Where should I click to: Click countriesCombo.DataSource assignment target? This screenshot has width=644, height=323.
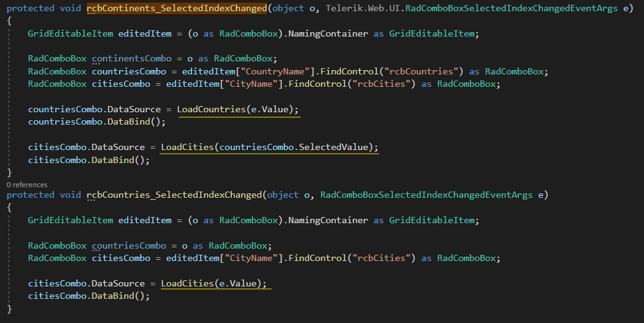coord(94,109)
